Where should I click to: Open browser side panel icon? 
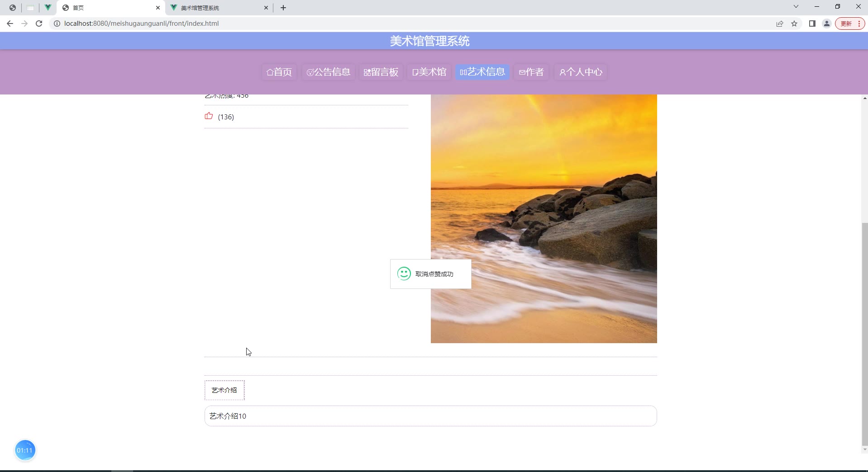click(x=812, y=24)
